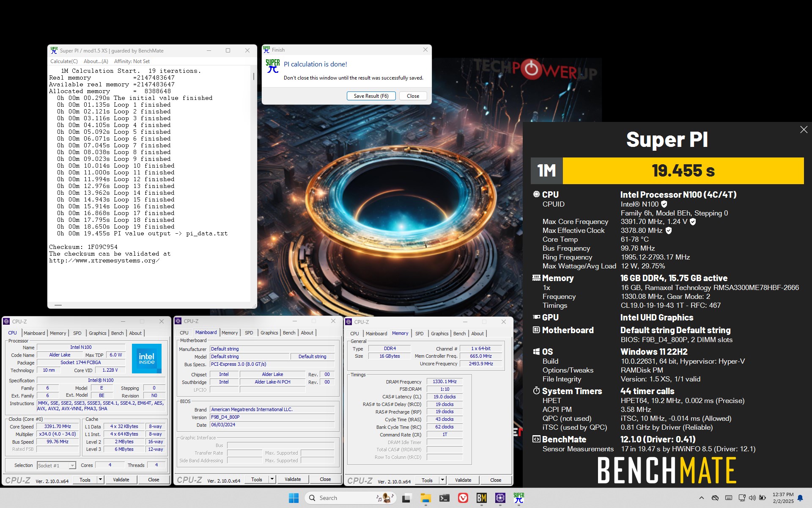Open Tools dropdown arrow in CPU-Z Mainboard window
The width and height of the screenshot is (812, 508).
272,479
